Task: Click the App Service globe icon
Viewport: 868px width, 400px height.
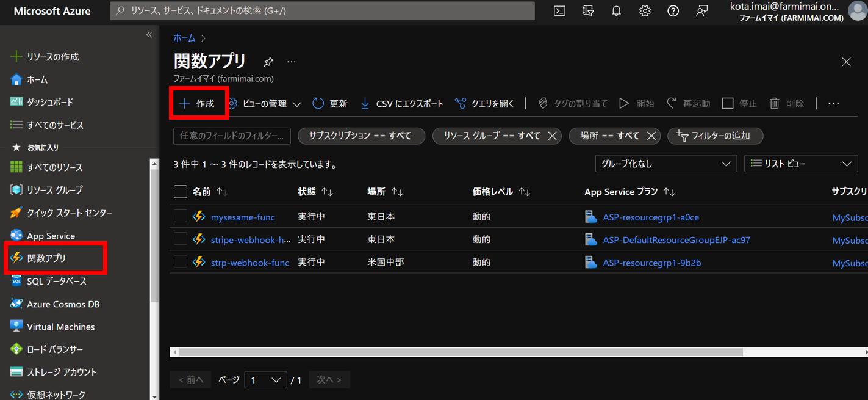Action: click(x=16, y=236)
